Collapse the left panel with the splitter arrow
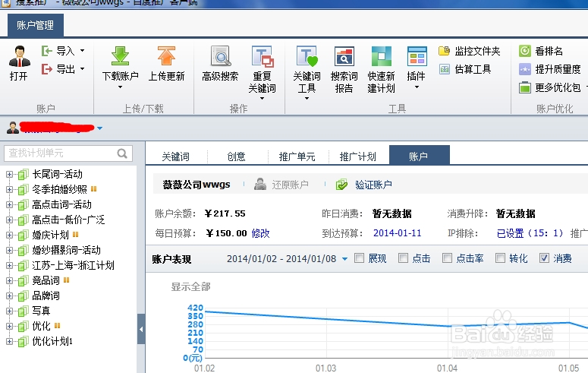The image size is (588, 373). pos(141,329)
